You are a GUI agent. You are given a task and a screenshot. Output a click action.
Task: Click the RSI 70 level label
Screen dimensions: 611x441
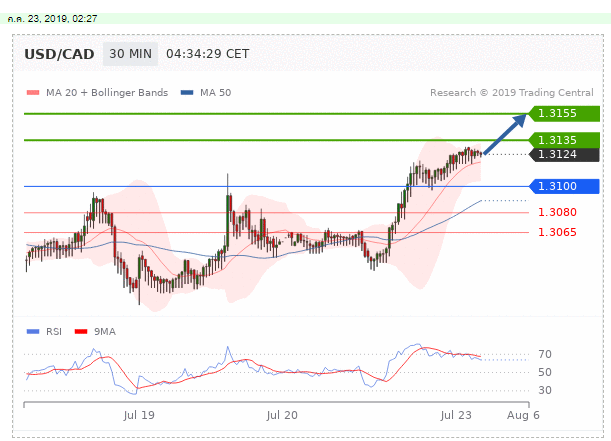point(545,354)
